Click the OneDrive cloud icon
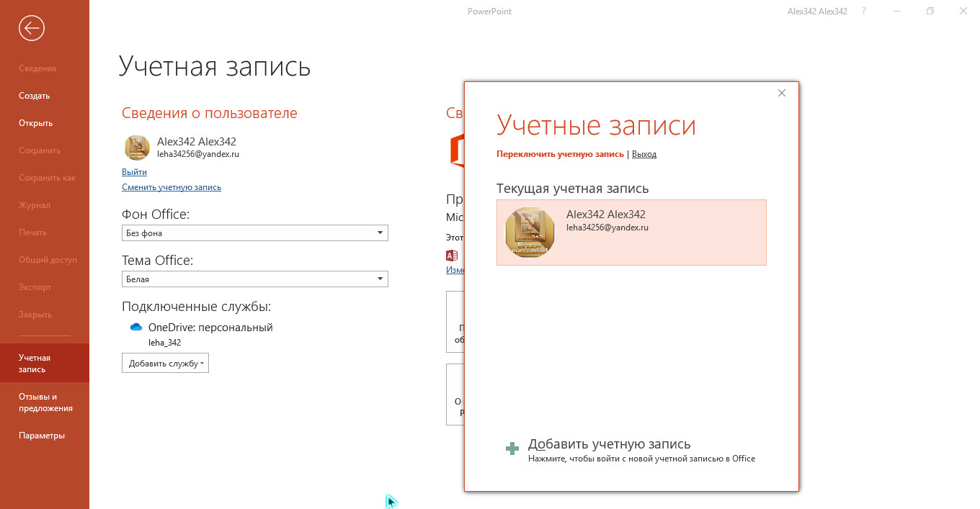Viewport: 980px width, 509px height. click(136, 328)
